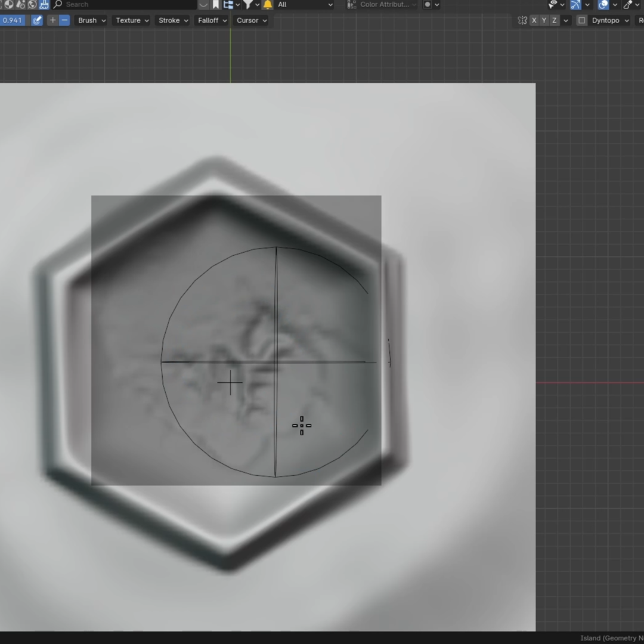Click the bell notification icon

(268, 4)
